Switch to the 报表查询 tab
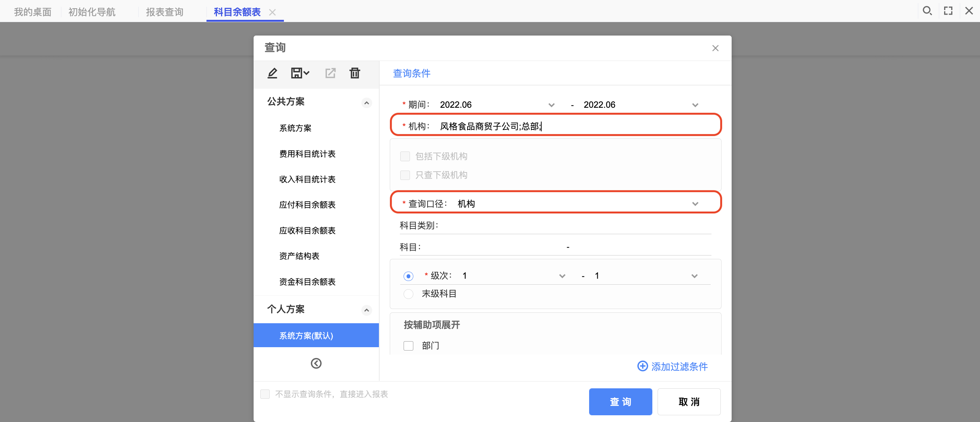 click(x=164, y=12)
